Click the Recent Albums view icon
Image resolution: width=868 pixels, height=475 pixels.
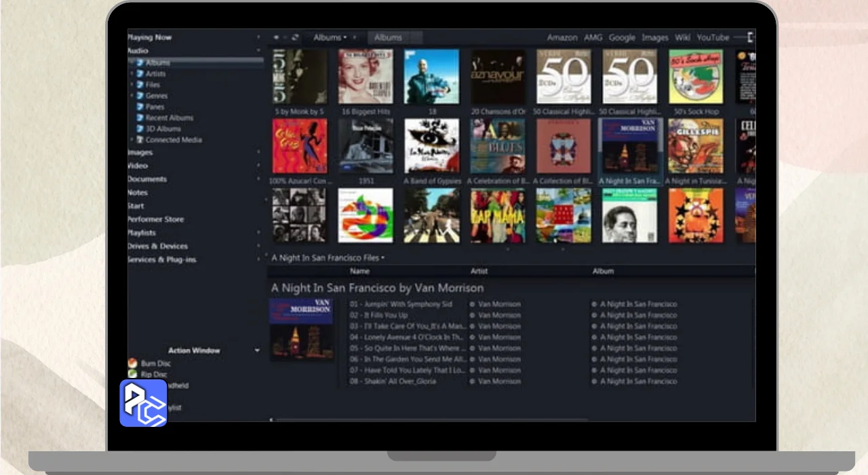pos(140,117)
